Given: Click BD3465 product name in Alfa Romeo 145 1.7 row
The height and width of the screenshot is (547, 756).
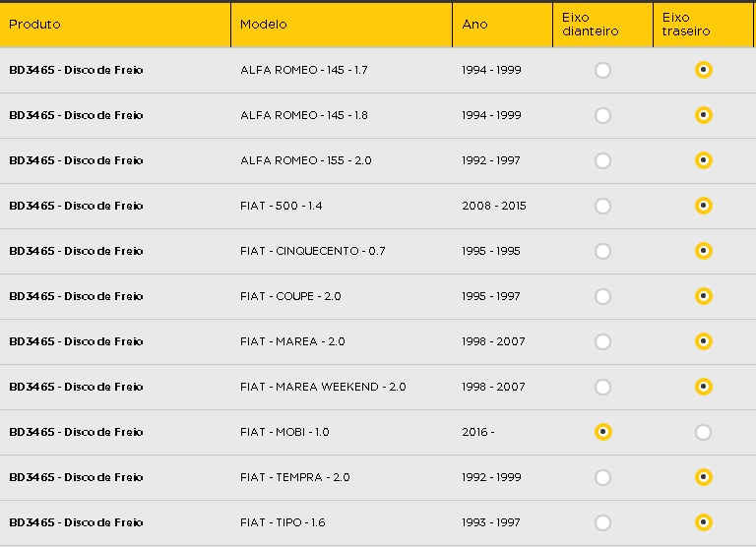Looking at the screenshot, I should (76, 71).
